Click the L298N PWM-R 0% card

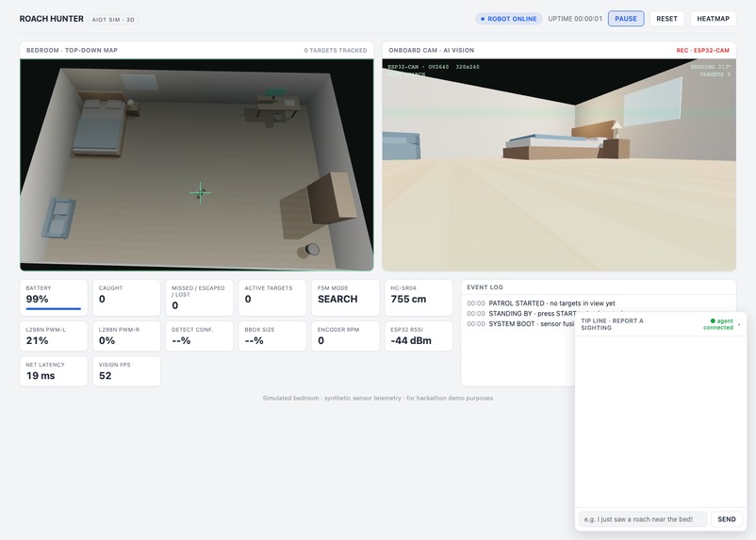[126, 336]
